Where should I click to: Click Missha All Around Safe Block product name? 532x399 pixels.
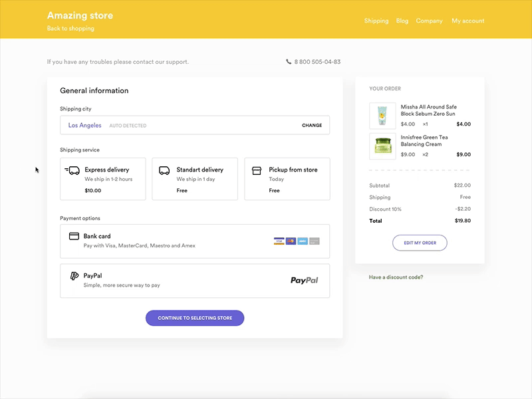pos(428,110)
